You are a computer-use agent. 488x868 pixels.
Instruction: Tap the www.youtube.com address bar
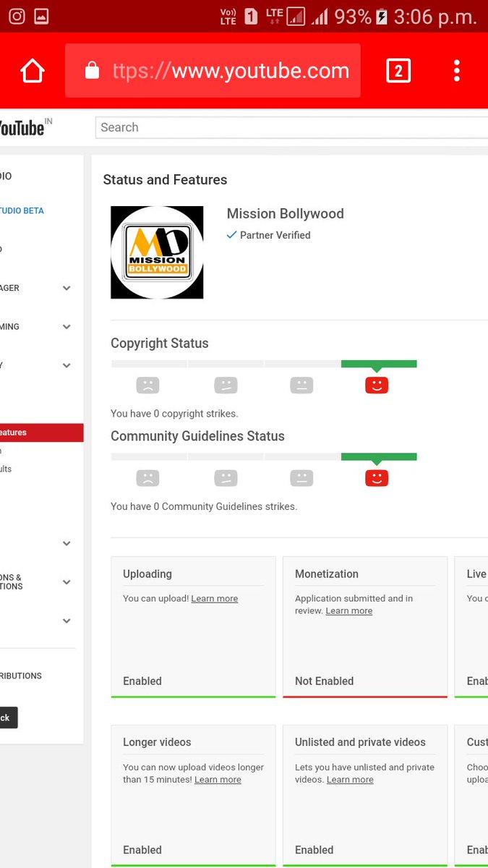213,70
